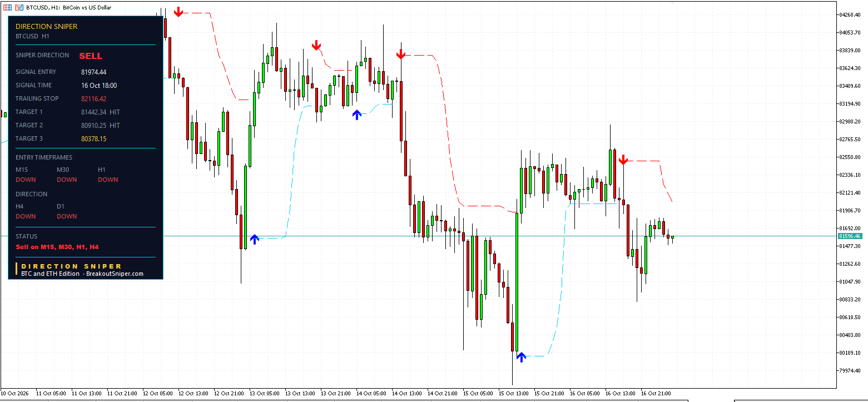Open the BreakoutSniper.com link text
868x402 pixels.
tap(115, 274)
